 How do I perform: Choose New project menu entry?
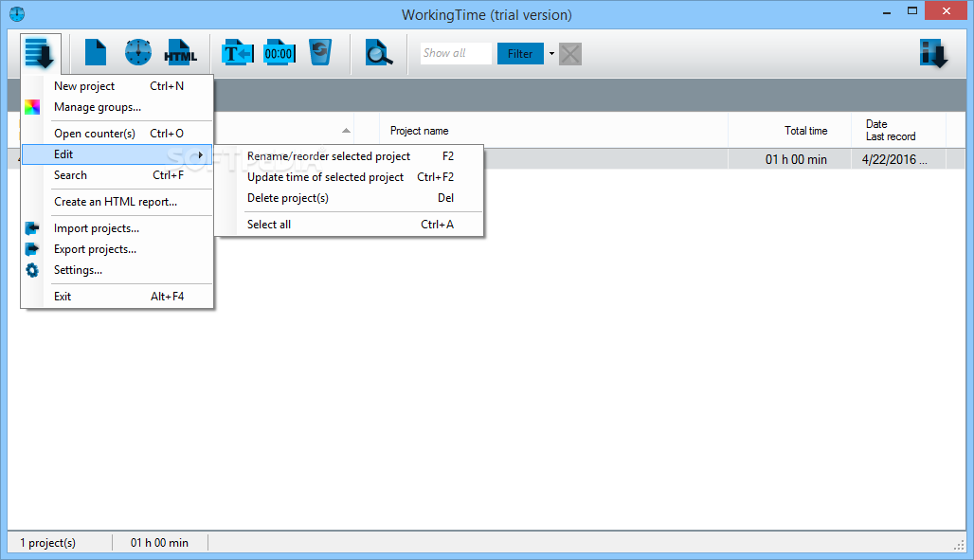tap(117, 86)
